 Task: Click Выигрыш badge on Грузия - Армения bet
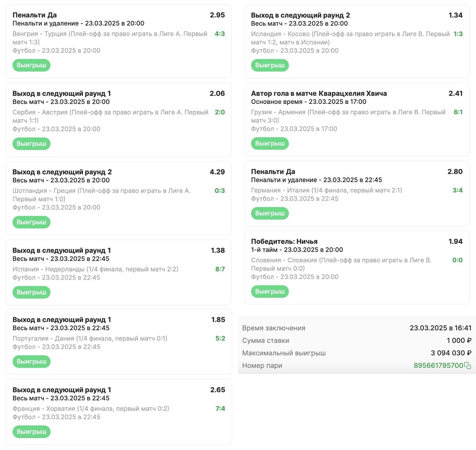(x=270, y=143)
